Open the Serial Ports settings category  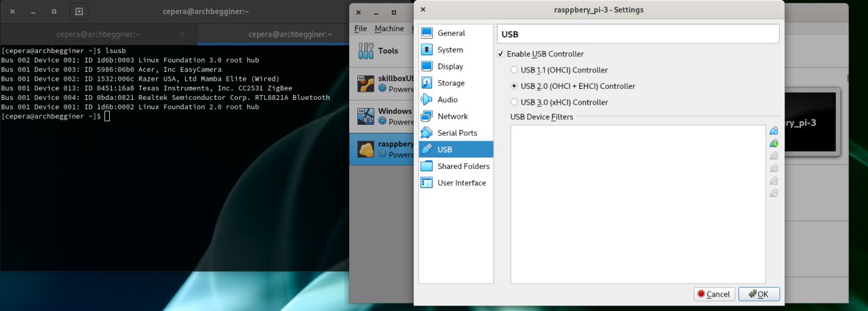pos(456,133)
